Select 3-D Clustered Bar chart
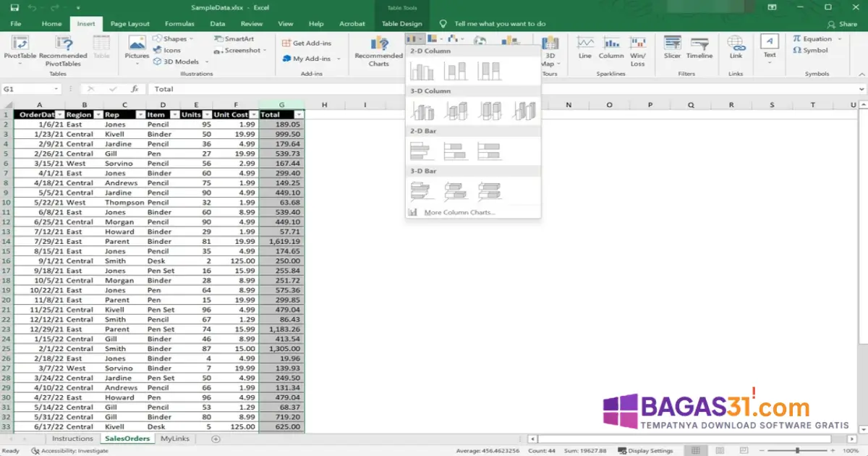This screenshot has height=456, width=868. [422, 191]
